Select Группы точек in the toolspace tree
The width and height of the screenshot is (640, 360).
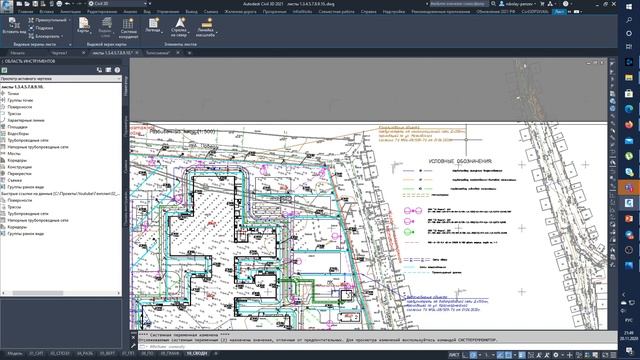click(x=20, y=100)
